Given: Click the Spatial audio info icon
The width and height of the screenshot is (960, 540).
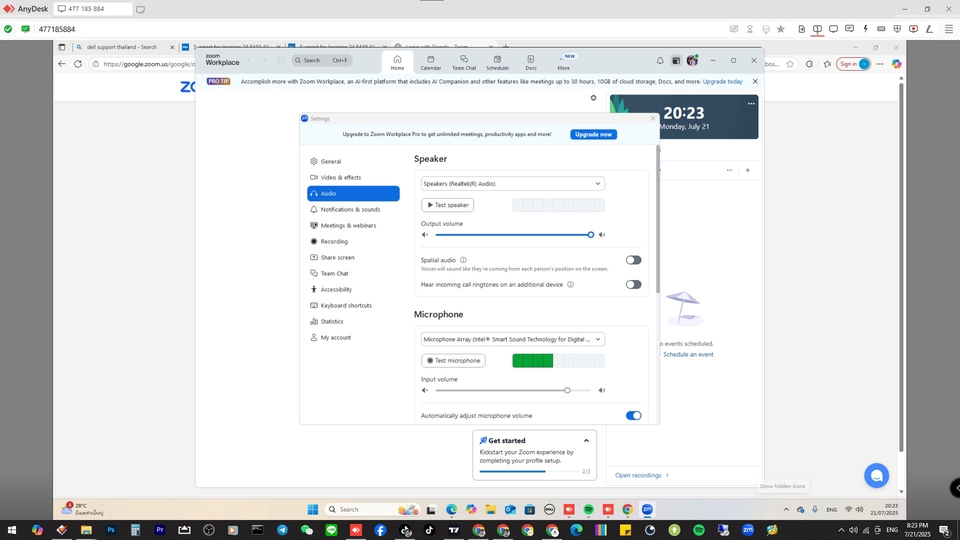Looking at the screenshot, I should (x=463, y=260).
